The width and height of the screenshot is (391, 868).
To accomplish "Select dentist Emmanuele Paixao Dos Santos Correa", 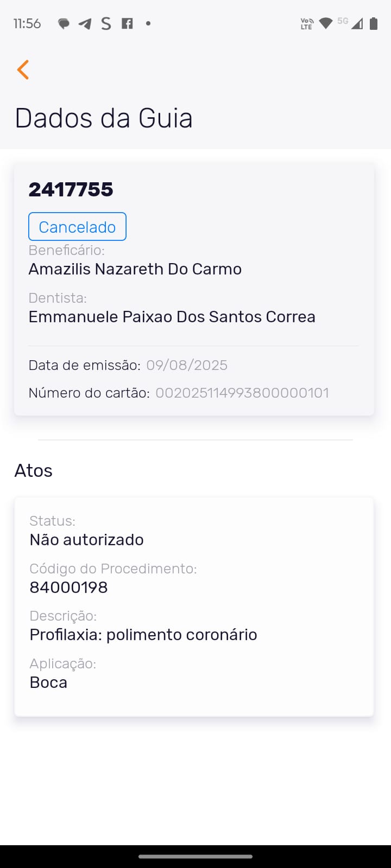I will [x=172, y=317].
